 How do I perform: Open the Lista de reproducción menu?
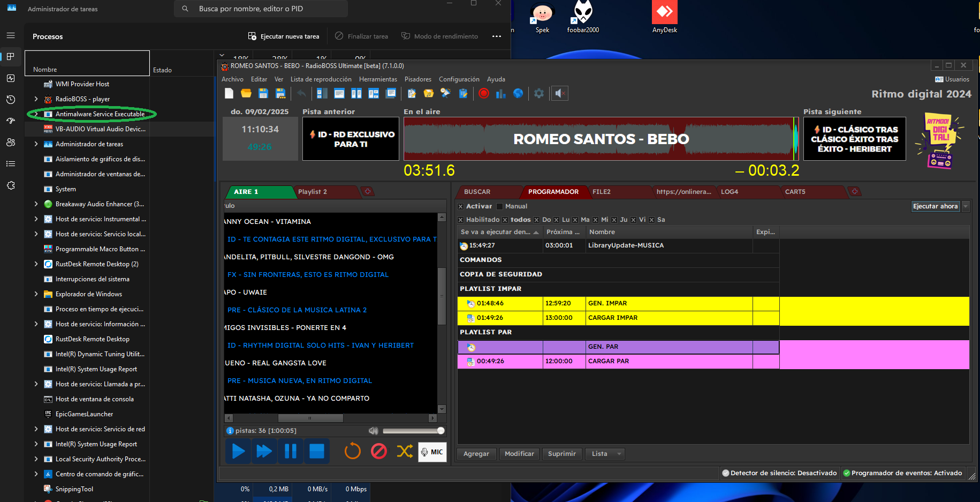click(x=321, y=79)
